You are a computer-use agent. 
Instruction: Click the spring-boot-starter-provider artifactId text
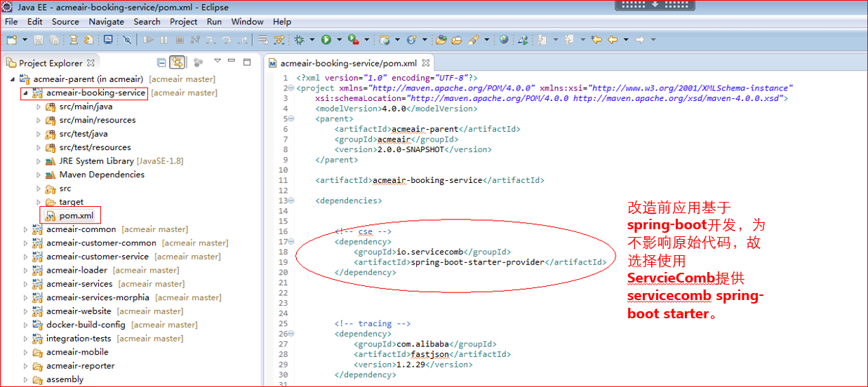pos(477,262)
